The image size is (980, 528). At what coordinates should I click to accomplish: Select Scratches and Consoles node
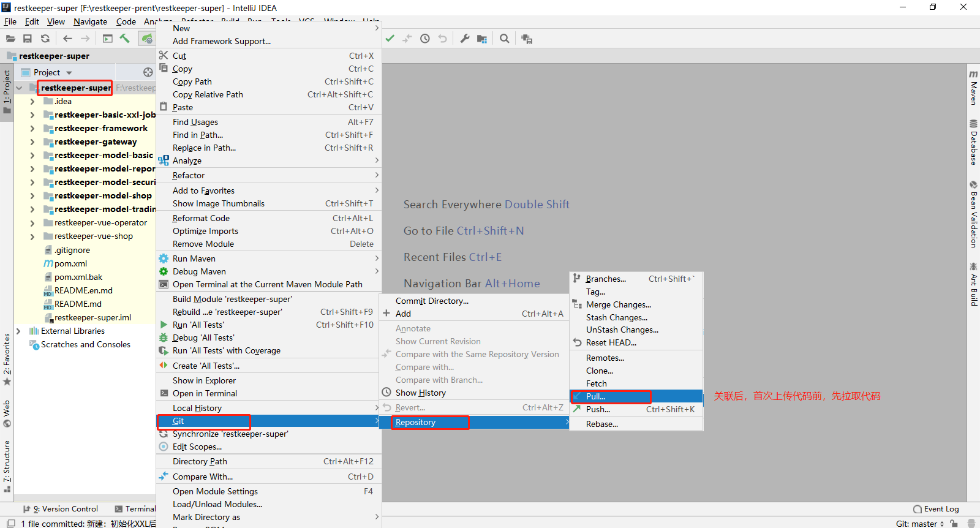[x=85, y=344]
